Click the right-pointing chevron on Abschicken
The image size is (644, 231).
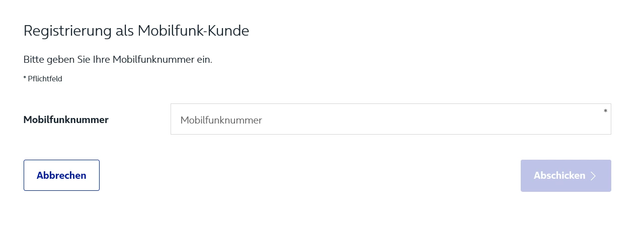pyautogui.click(x=593, y=176)
